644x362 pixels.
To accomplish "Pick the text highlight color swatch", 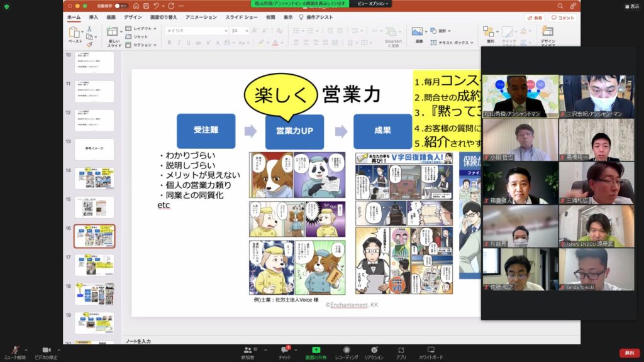I will (x=261, y=43).
